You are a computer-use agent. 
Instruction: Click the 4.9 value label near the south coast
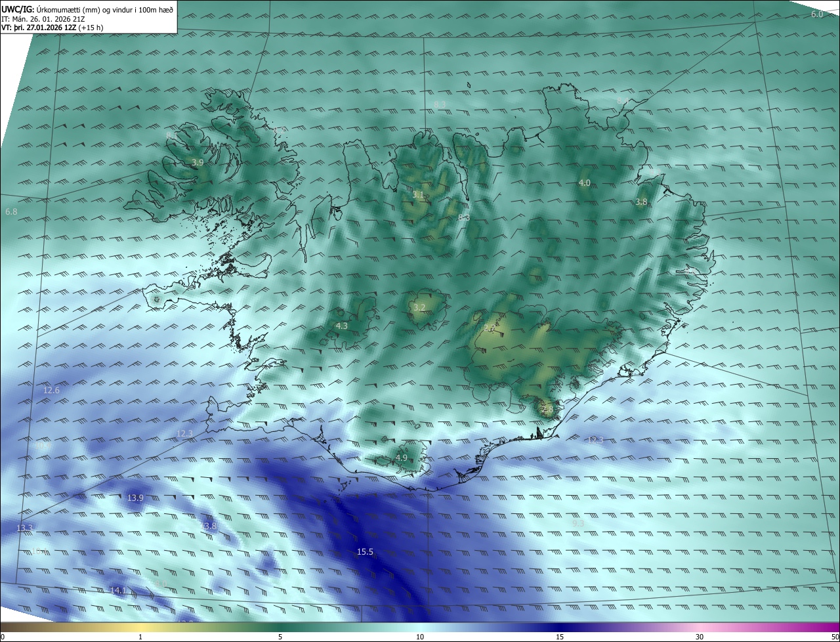point(402,458)
